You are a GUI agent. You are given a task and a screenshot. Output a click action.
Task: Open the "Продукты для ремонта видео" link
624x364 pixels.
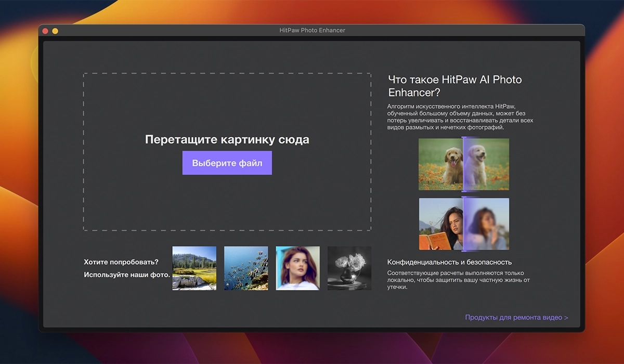tap(516, 317)
